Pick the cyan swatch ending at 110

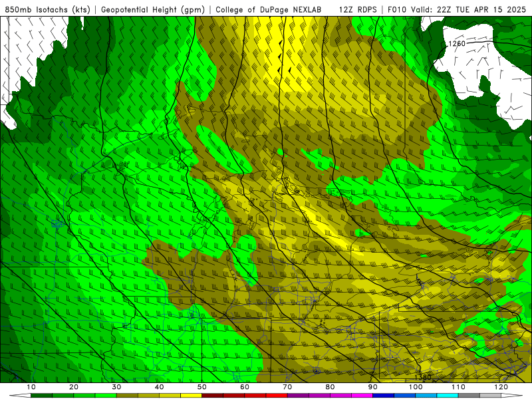tap(448, 395)
